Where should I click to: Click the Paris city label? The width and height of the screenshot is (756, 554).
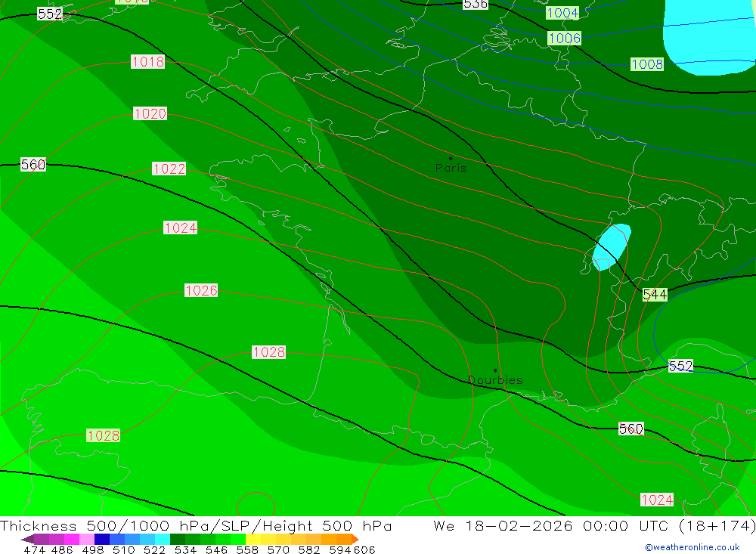[451, 168]
